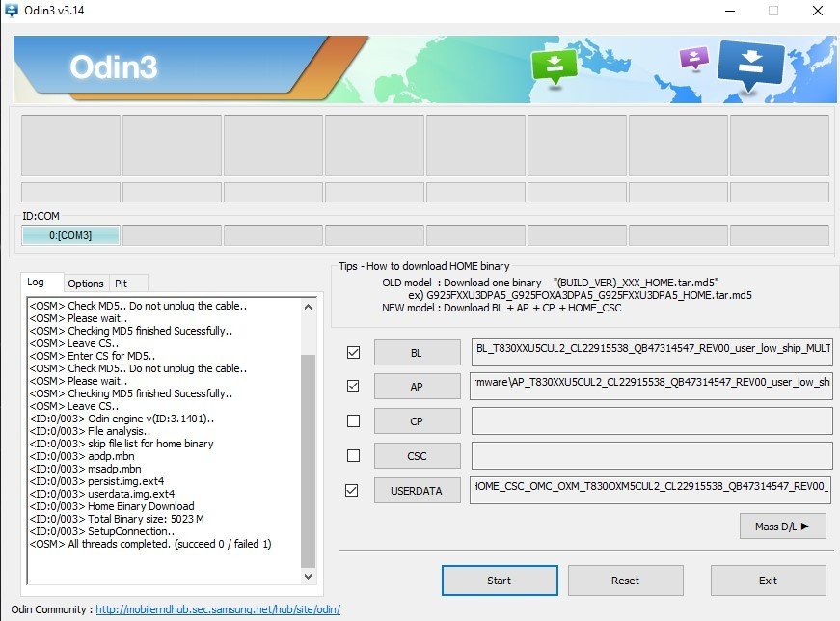This screenshot has width=840, height=621.
Task: Click the Exit button
Action: (768, 580)
